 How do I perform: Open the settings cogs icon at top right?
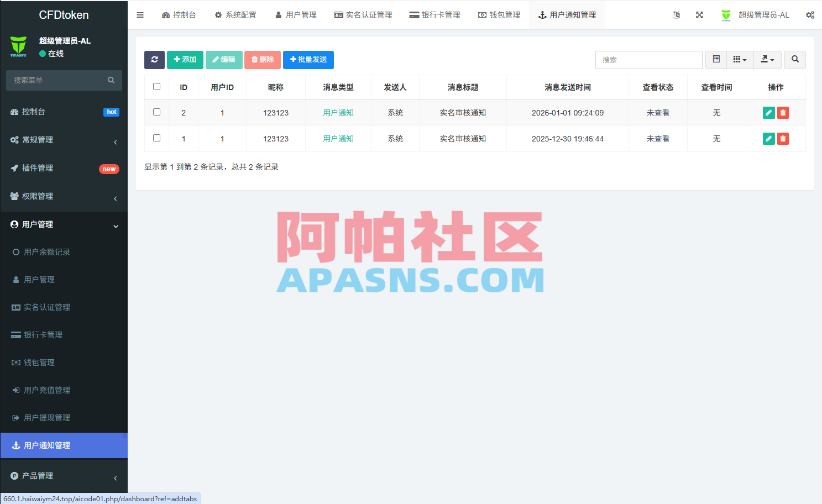(x=810, y=15)
